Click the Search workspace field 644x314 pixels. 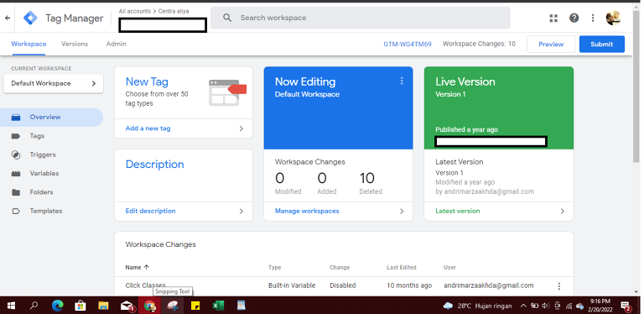tap(361, 18)
